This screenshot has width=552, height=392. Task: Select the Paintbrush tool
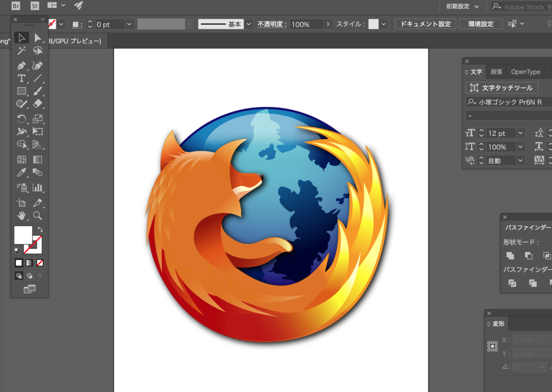pos(38,91)
